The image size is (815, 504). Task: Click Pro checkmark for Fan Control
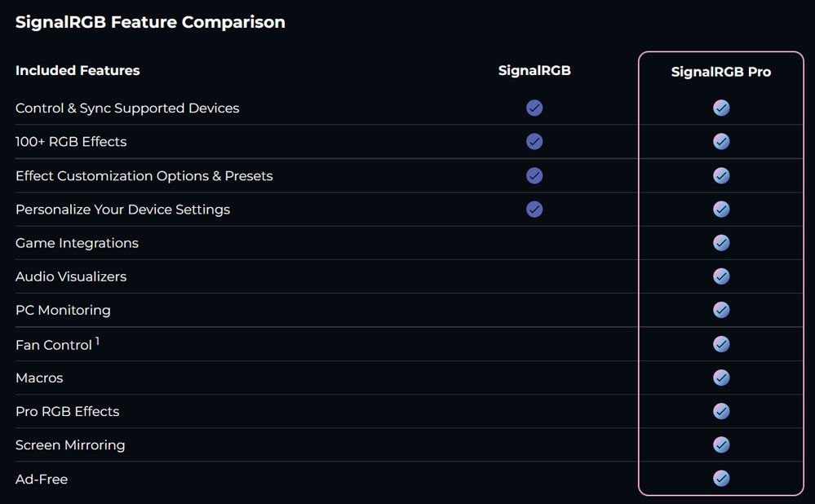[721, 344]
